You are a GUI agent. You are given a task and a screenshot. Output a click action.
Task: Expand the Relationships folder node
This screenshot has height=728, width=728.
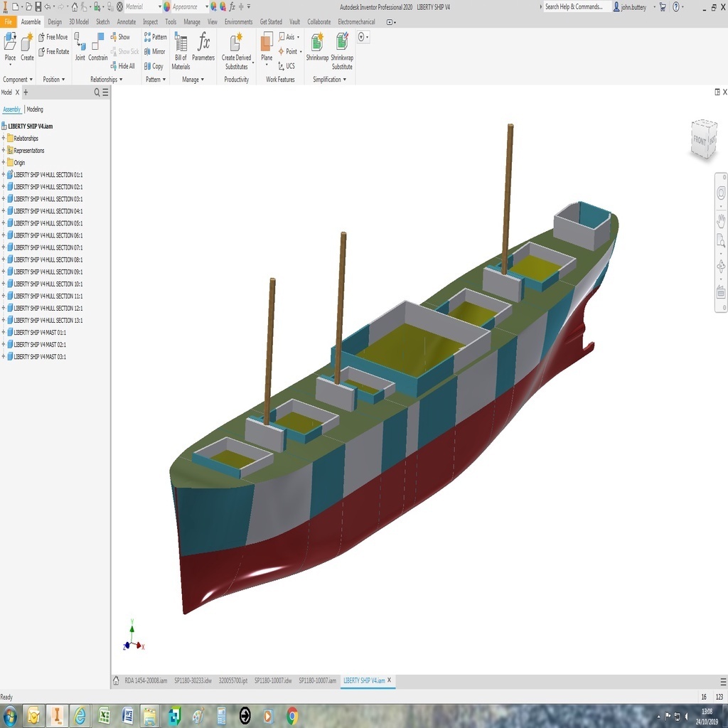(4, 138)
